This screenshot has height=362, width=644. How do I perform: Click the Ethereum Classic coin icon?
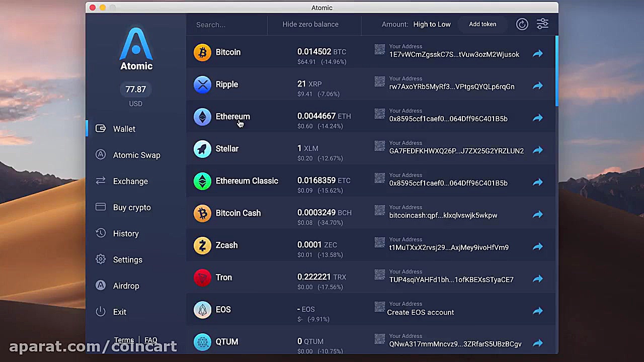(202, 181)
